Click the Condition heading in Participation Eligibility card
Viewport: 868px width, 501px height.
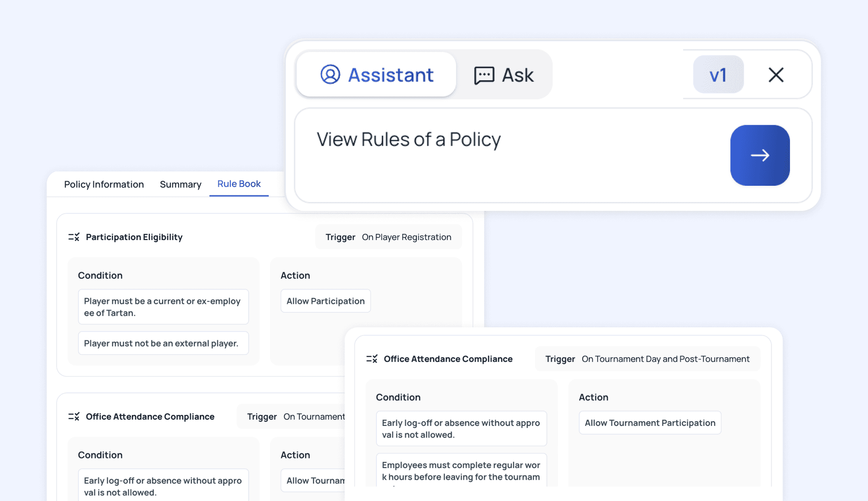coord(100,276)
